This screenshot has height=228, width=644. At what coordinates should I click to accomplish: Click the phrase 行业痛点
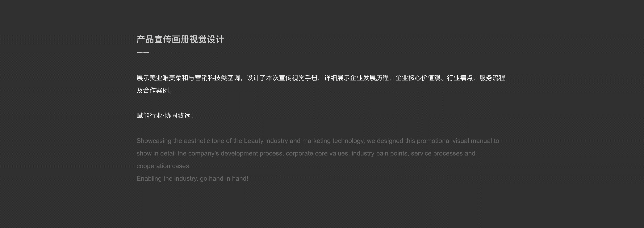coord(460,78)
